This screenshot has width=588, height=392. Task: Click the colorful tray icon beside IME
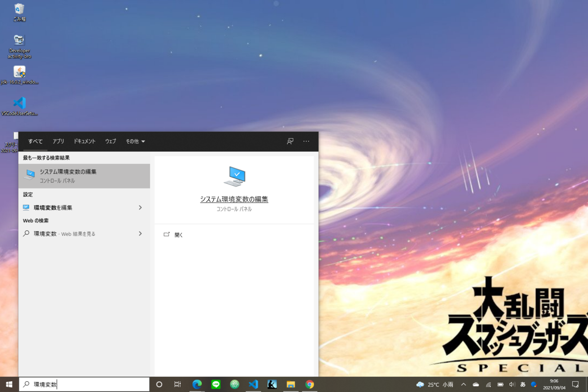click(x=534, y=385)
